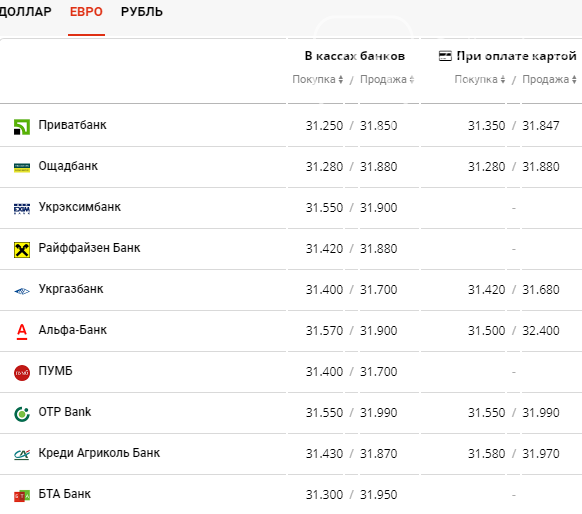The image size is (582, 514).
Task: Select the ЕВРО tab
Action: 86,12
